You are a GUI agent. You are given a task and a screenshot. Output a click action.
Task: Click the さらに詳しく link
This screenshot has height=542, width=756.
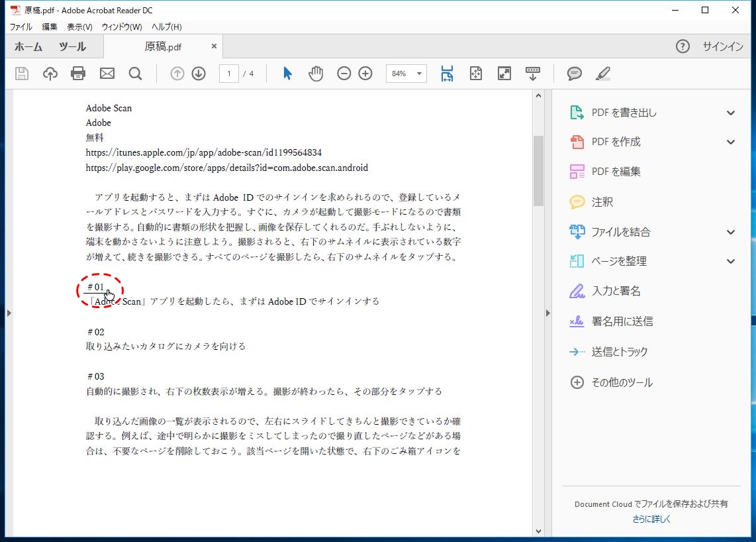pos(651,519)
